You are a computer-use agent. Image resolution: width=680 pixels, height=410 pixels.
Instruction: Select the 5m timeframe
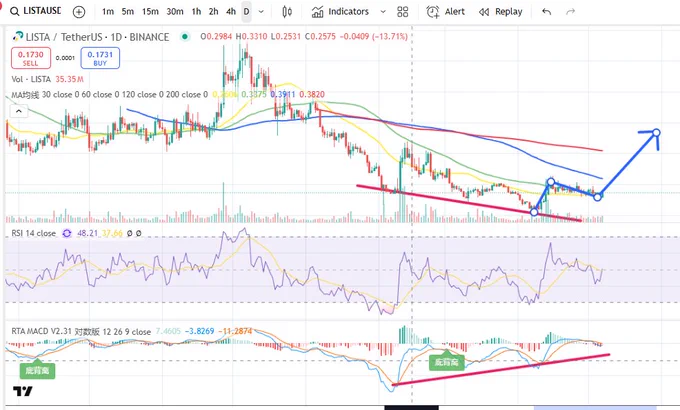point(128,12)
